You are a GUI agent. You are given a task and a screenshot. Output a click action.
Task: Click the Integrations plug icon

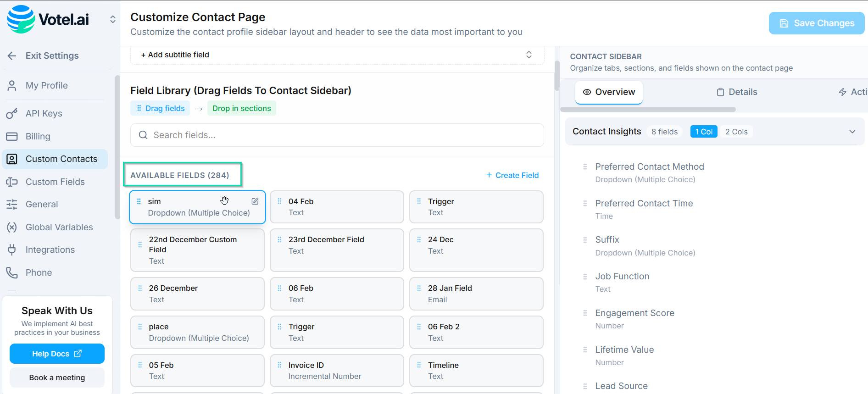tap(12, 250)
